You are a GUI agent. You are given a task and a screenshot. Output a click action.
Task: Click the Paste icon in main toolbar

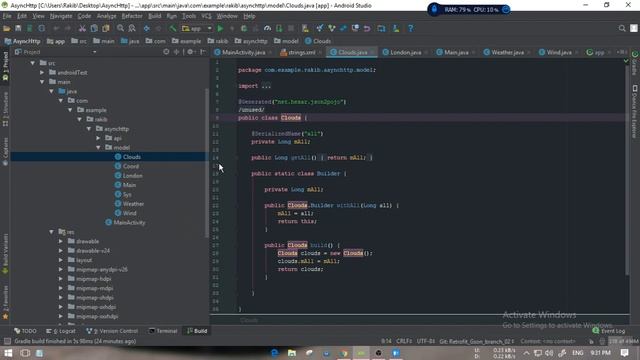106,28
